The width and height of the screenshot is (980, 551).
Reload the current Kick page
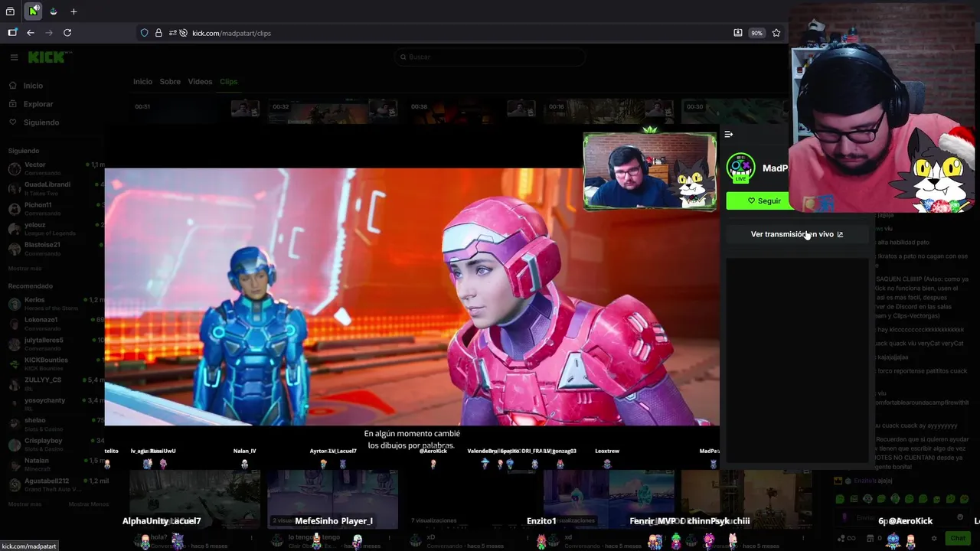point(67,33)
